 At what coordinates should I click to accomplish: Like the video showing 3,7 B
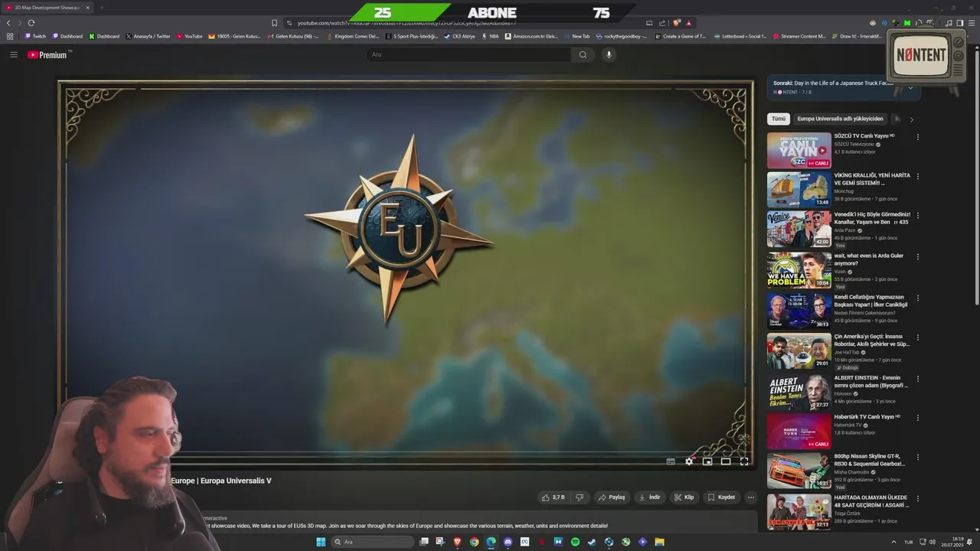pyautogui.click(x=553, y=497)
